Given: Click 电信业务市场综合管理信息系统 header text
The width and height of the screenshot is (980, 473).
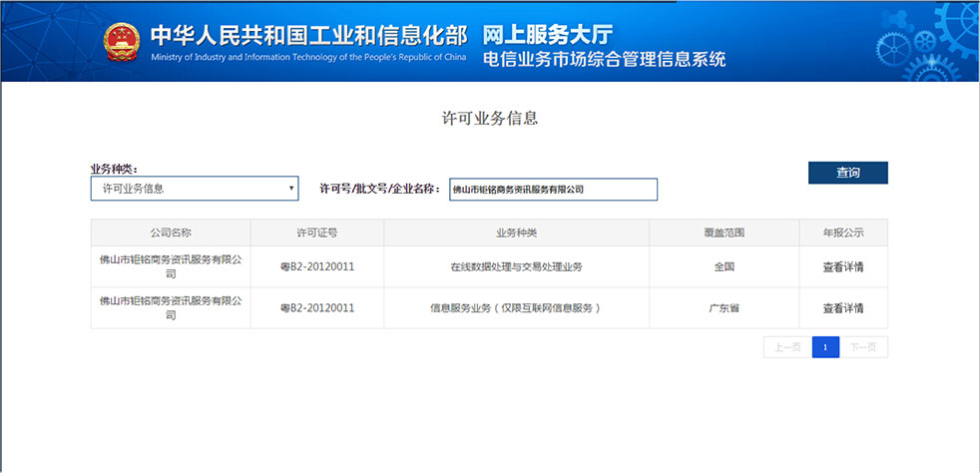Looking at the screenshot, I should (604, 60).
